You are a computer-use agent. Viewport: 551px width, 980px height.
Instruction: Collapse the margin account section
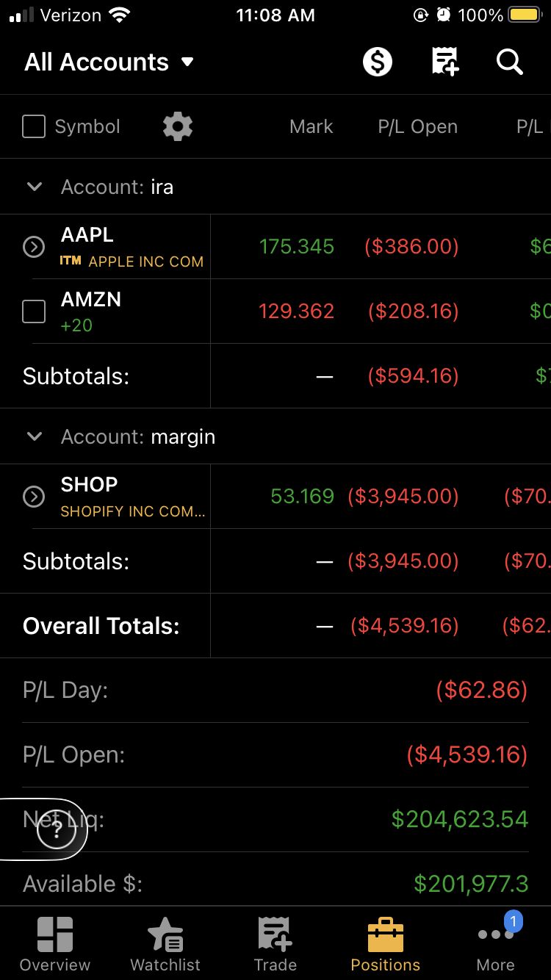[34, 436]
